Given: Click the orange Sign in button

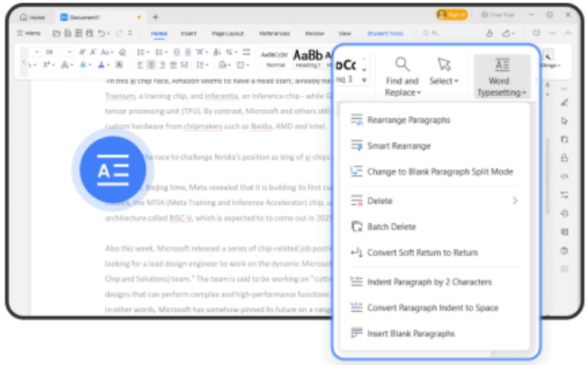Looking at the screenshot, I should [x=452, y=15].
